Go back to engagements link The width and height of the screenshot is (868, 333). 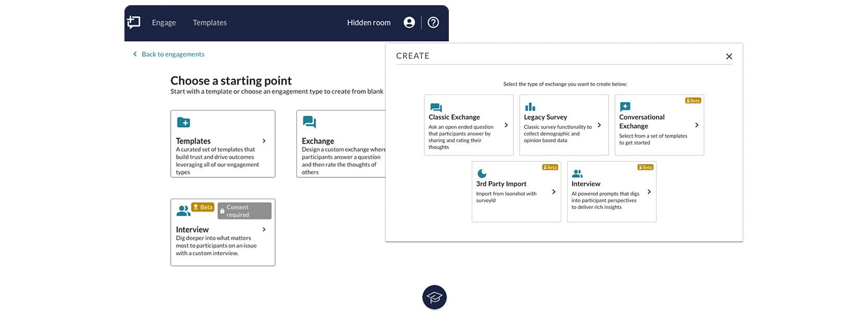(x=173, y=54)
